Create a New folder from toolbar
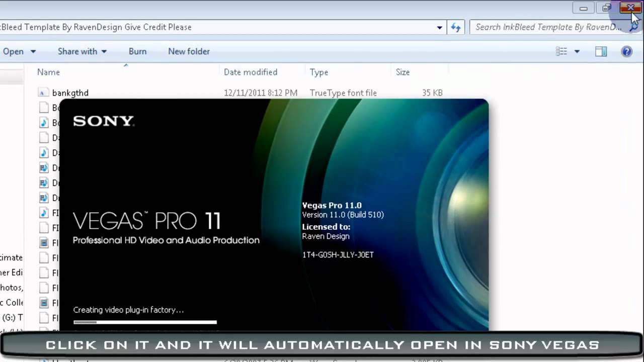Image resolution: width=644 pixels, height=362 pixels. coord(189,51)
